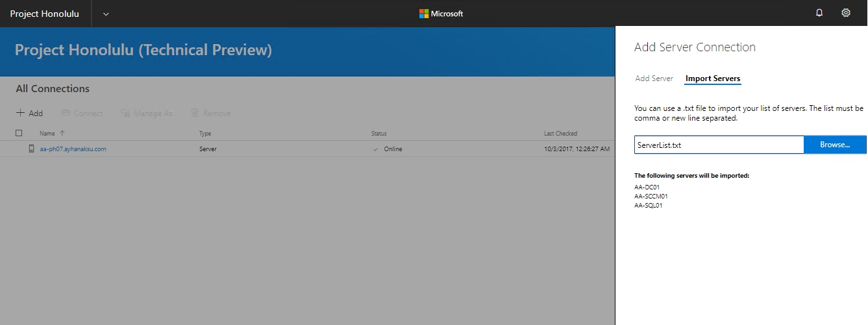Screen dimensions: 868x325
Task: Click the ServerList.txt file field
Action: coord(719,145)
